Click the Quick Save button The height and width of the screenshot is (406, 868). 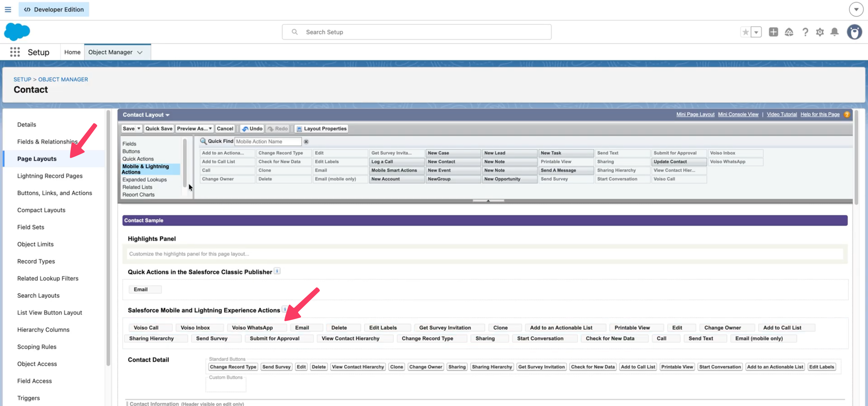pyautogui.click(x=159, y=128)
